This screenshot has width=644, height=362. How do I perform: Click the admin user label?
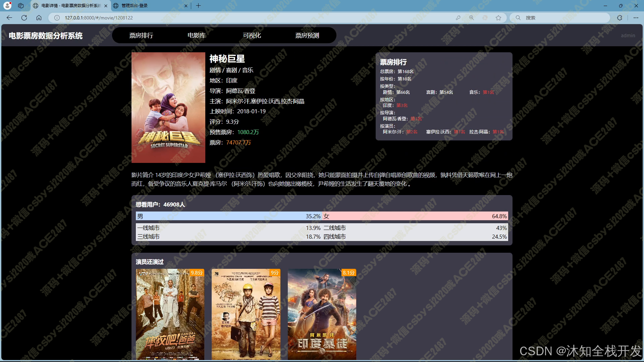tap(628, 36)
